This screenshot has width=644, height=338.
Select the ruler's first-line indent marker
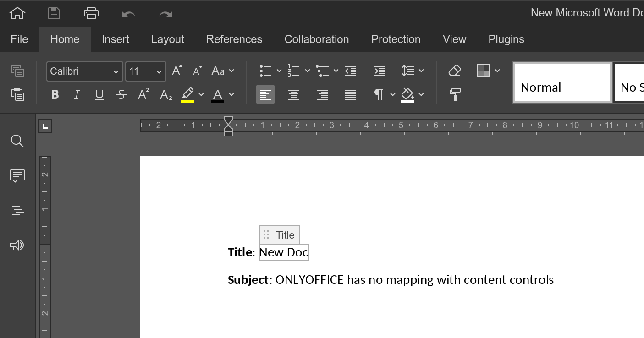tap(228, 121)
